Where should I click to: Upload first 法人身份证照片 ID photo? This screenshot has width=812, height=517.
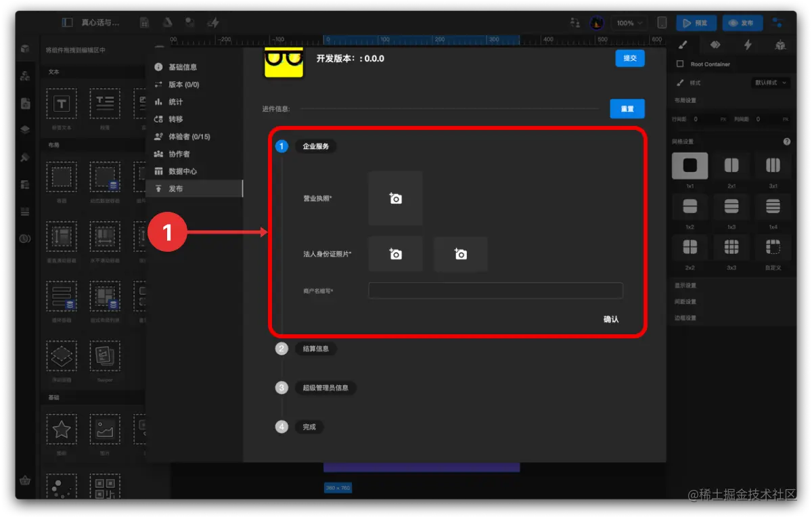pos(395,254)
